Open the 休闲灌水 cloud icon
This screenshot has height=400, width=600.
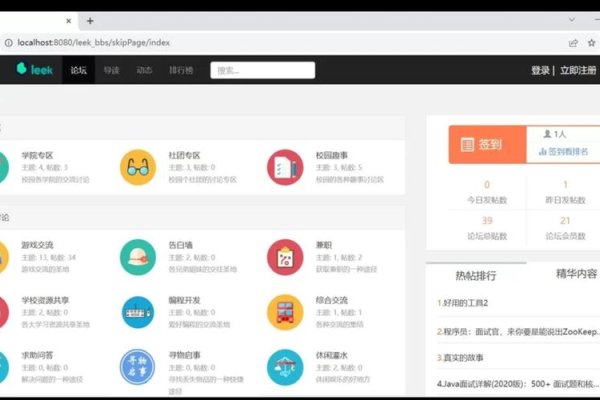pos(285,367)
